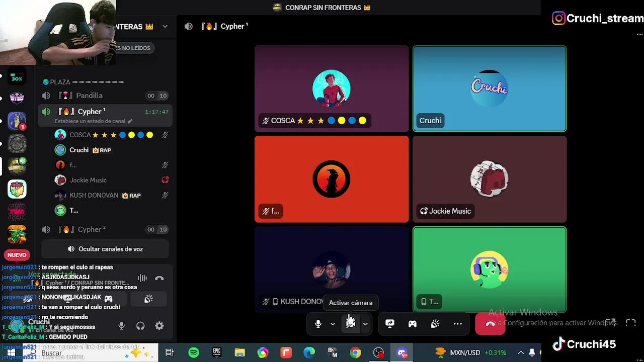The width and height of the screenshot is (644, 362).
Task: Open soundboard in sidebar voice panel
Action: (x=148, y=299)
